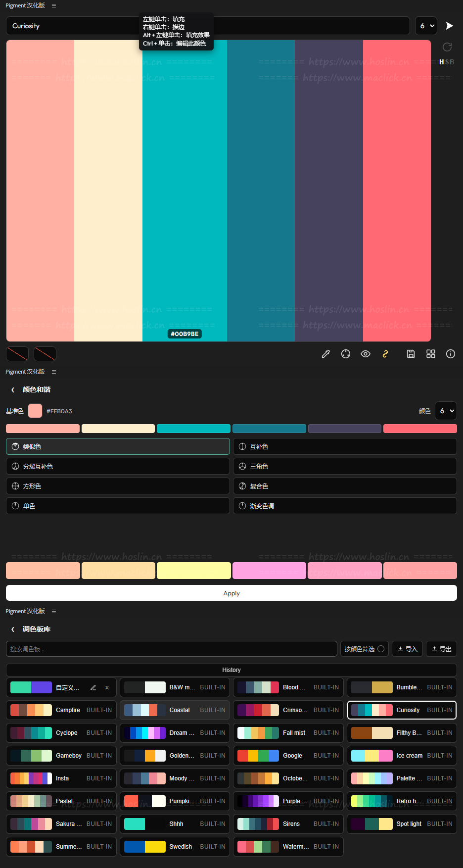Image resolution: width=463 pixels, height=868 pixels.
Task: Go back from 颜色和谐 panel
Action: (13, 390)
